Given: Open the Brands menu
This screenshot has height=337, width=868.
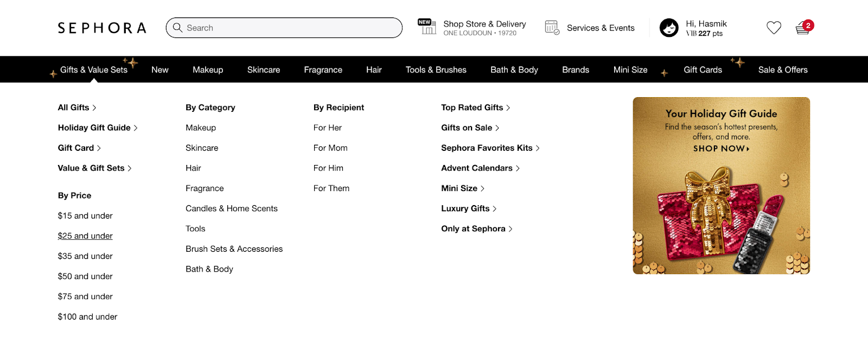Looking at the screenshot, I should (x=576, y=69).
